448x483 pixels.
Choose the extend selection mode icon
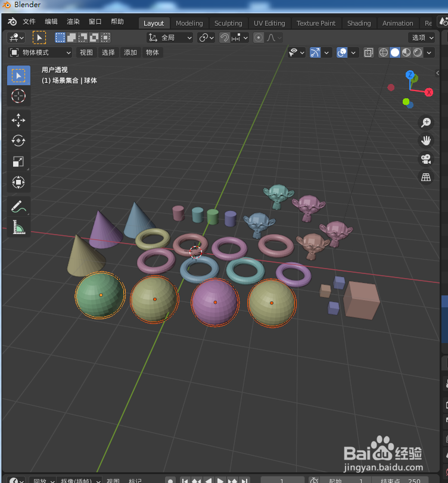pyautogui.click(x=71, y=38)
